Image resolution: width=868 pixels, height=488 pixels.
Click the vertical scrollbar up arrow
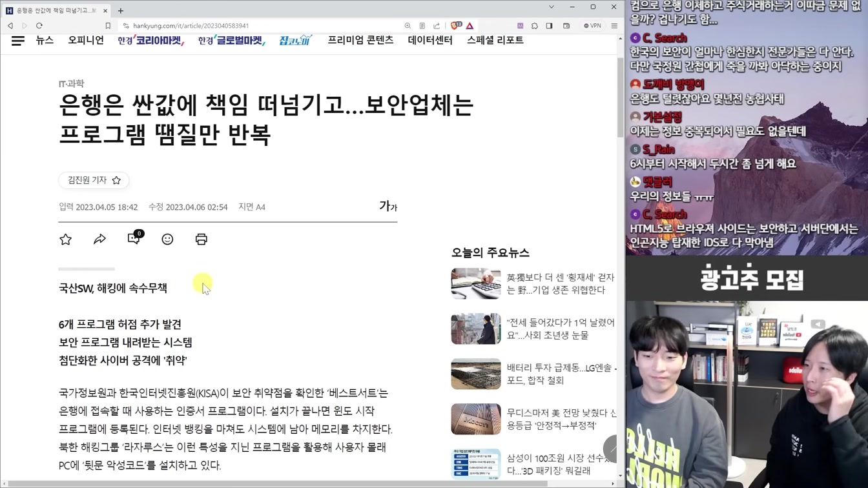click(x=621, y=38)
